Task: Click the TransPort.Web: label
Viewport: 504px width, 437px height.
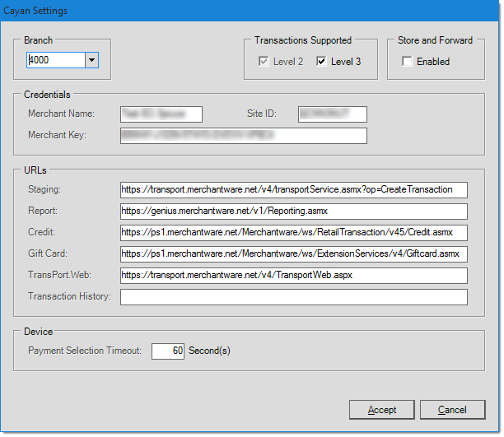Action: [59, 275]
